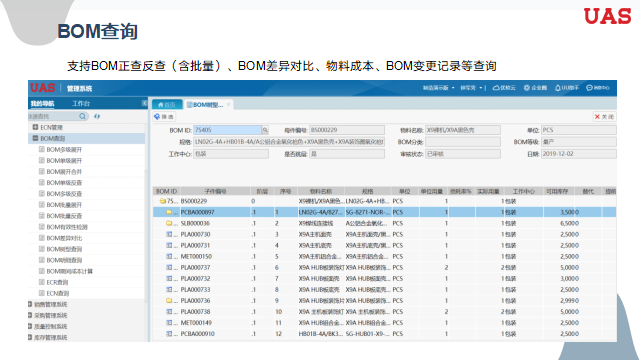Expand the 采购管理系统 module
The width and height of the screenshot is (640, 360).
[x=30, y=315]
